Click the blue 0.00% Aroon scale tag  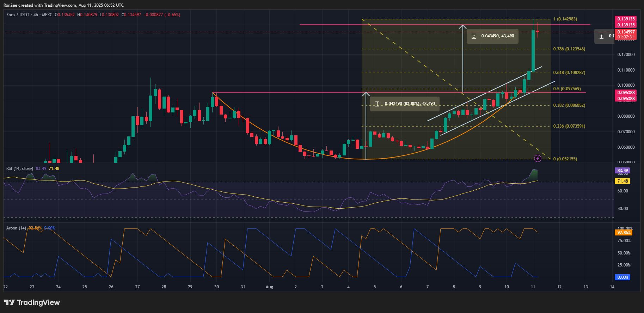pos(622,277)
